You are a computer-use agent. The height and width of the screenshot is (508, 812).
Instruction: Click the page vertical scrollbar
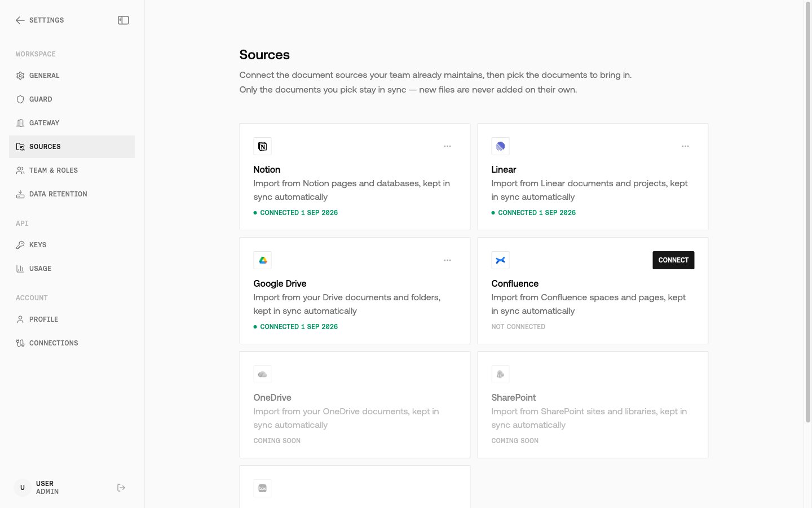pos(807,213)
